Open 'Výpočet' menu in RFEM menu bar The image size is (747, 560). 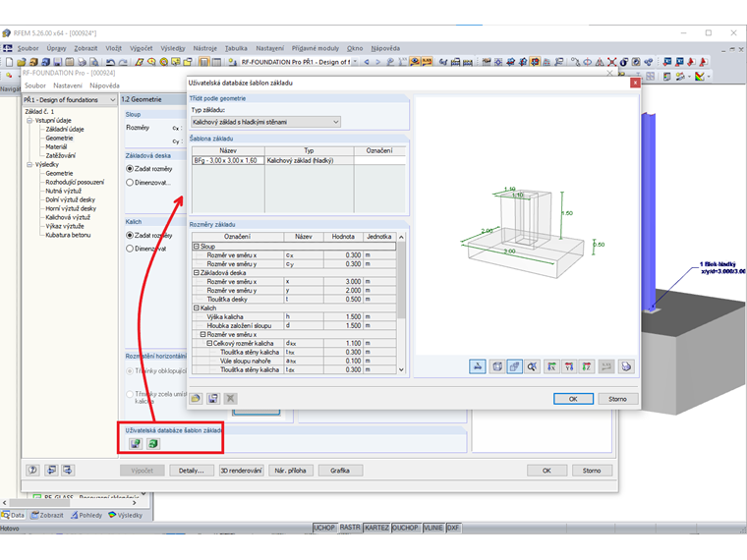click(141, 48)
